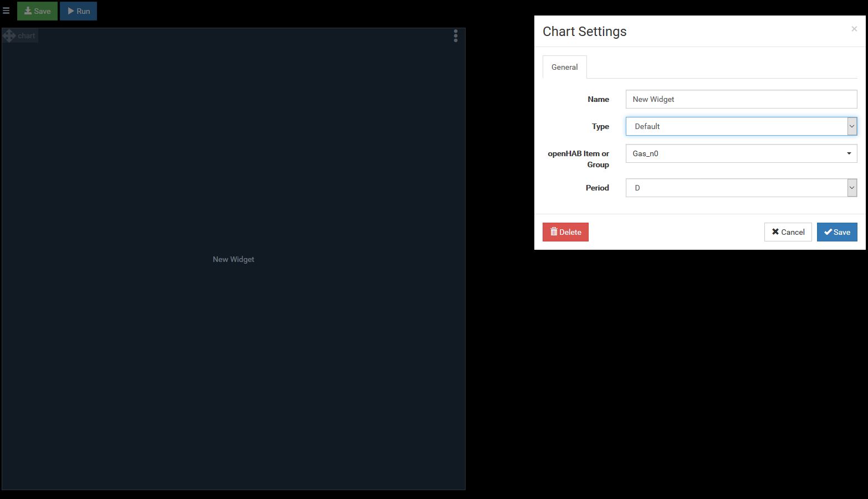This screenshot has height=499, width=868.
Task: Click the Run button in top bar
Action: coord(79,11)
